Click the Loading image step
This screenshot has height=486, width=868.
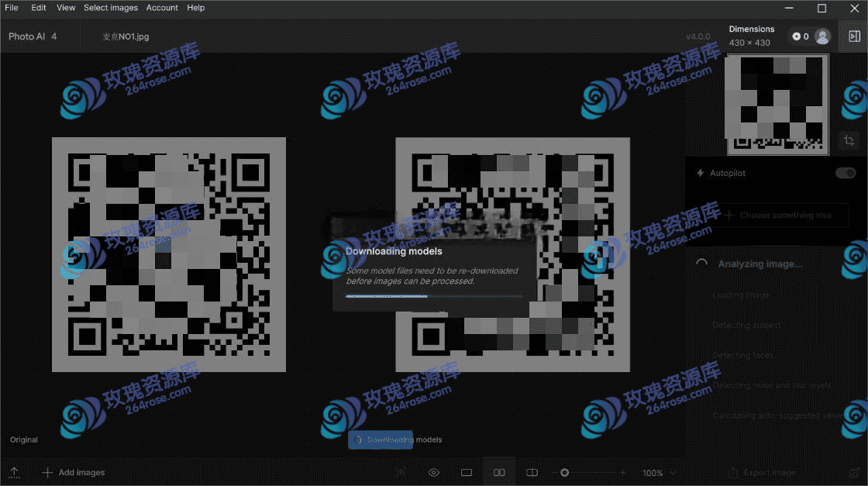pos(741,295)
